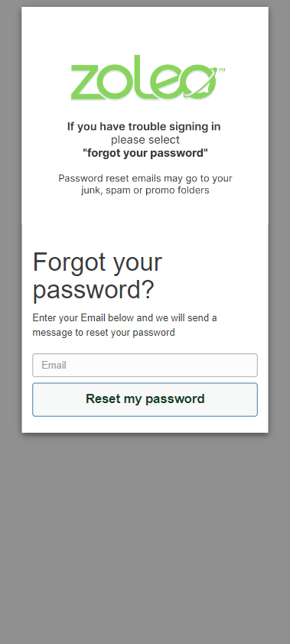The height and width of the screenshot is (644, 290).
Task: Click the large "password?" heading word
Action: (x=93, y=290)
